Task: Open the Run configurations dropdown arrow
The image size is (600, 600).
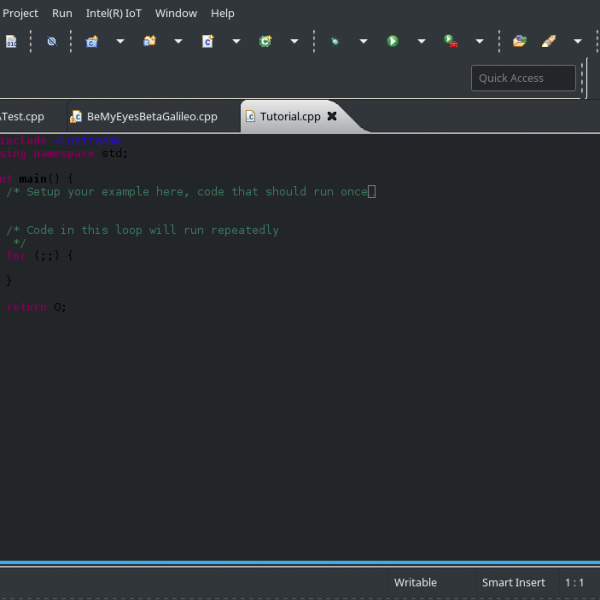Action: pos(422,41)
